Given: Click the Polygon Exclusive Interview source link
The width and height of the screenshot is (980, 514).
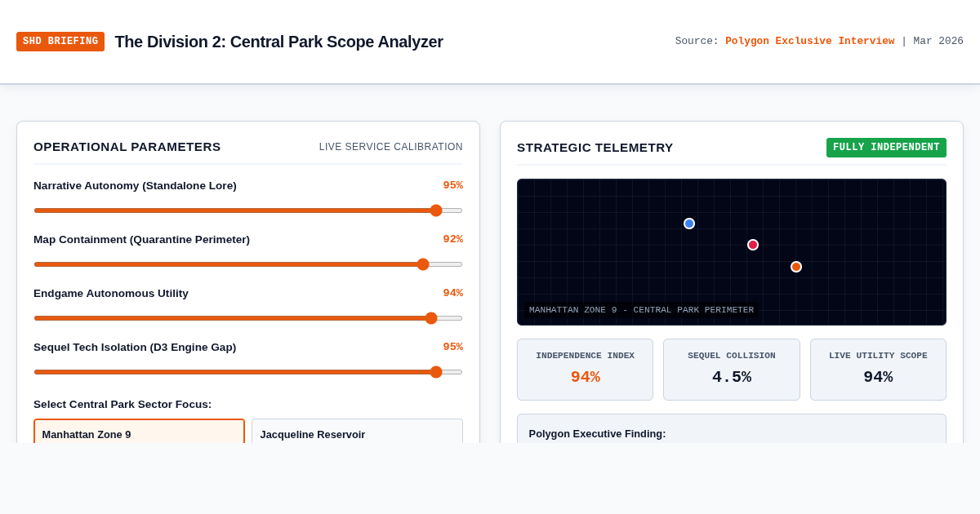Looking at the screenshot, I should tap(809, 41).
